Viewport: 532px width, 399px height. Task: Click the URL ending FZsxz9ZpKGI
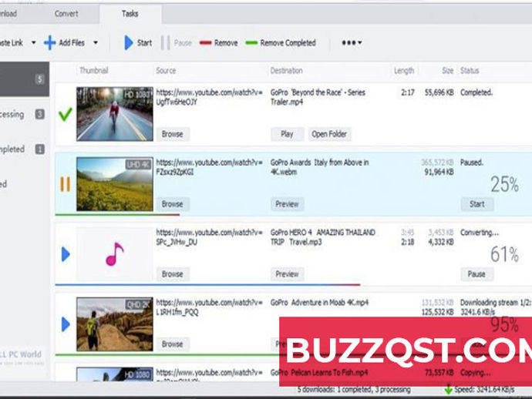pyautogui.click(x=210, y=167)
